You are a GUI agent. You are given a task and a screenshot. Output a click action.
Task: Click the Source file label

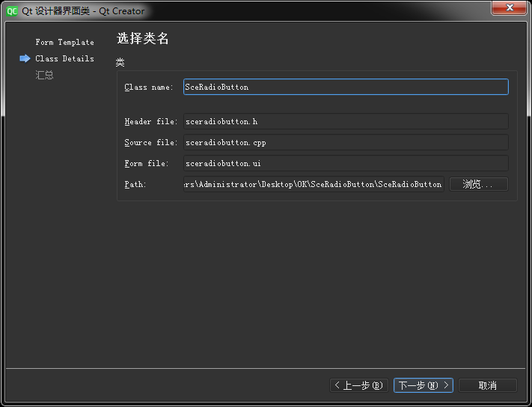pyautogui.click(x=151, y=142)
